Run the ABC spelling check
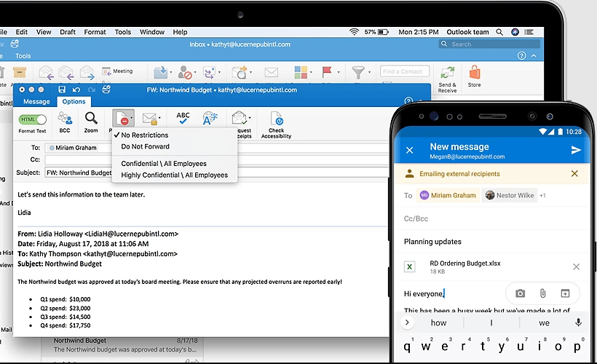The width and height of the screenshot is (597, 364). (183, 118)
